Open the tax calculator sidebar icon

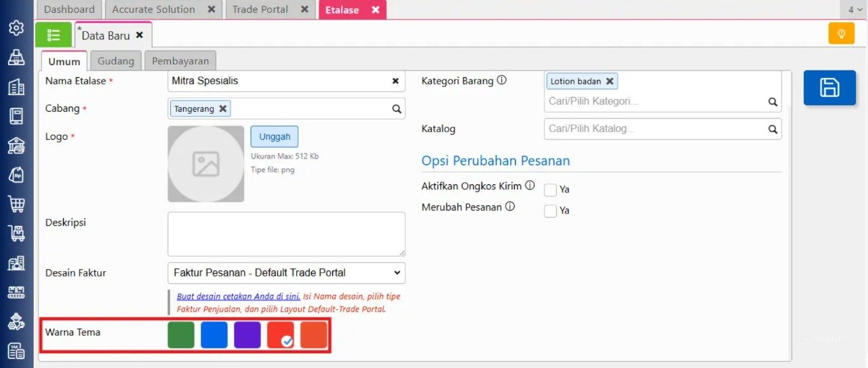pyautogui.click(x=16, y=351)
